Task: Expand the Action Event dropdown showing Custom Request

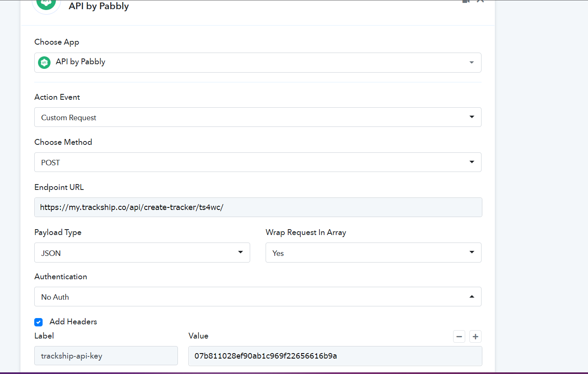Action: (258, 117)
